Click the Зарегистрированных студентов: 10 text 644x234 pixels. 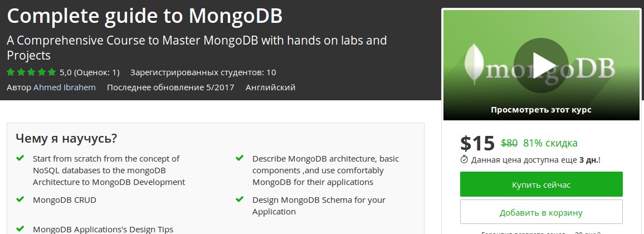coord(203,72)
